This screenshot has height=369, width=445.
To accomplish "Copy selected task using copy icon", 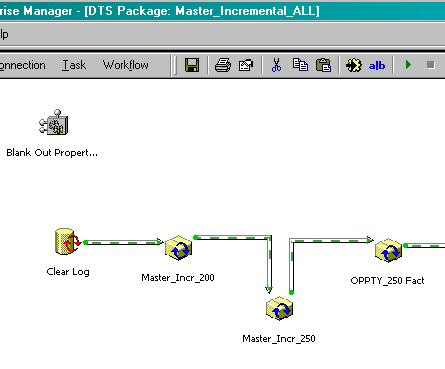I will point(300,65).
